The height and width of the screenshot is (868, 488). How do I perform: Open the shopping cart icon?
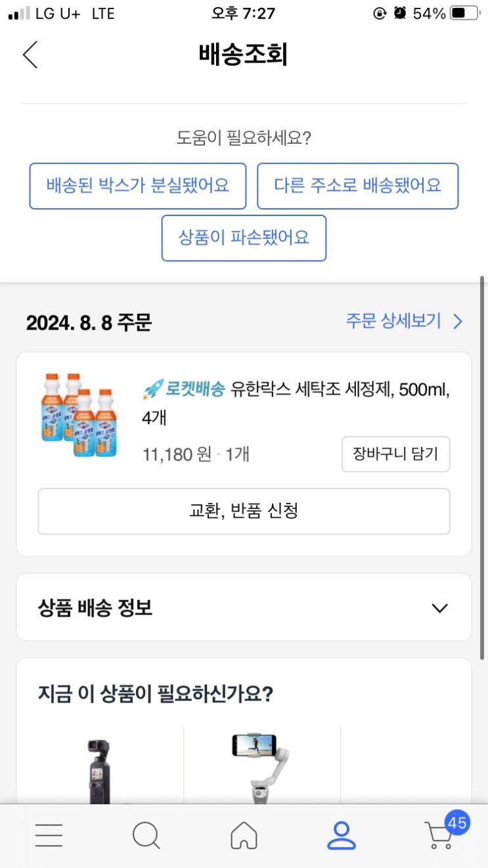click(x=439, y=837)
